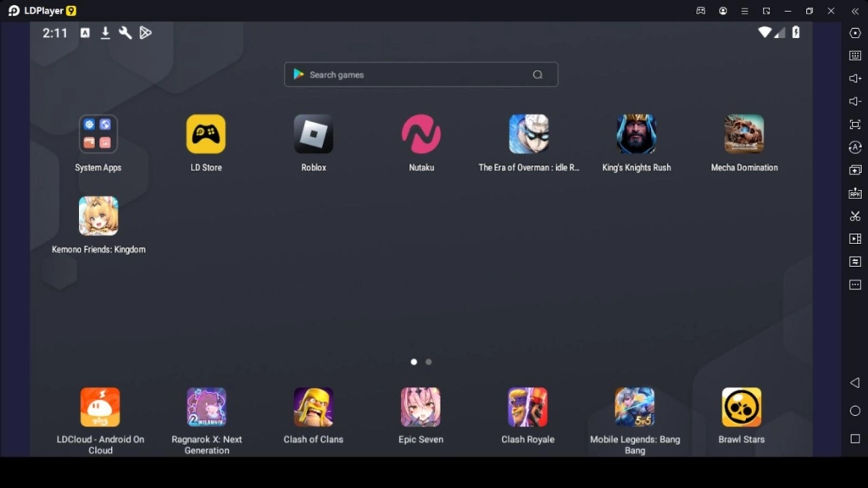This screenshot has width=868, height=488.
Task: Launch King's Knights Rush
Action: (637, 134)
